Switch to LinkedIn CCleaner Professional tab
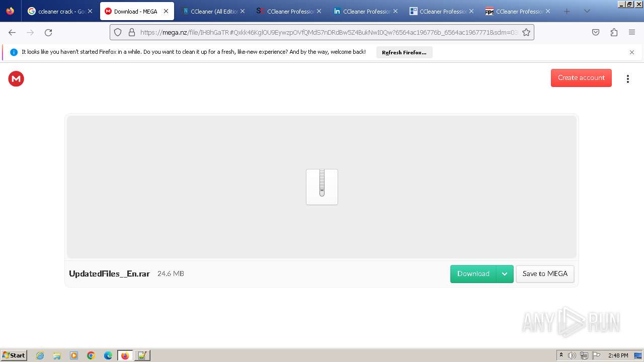 pos(365,11)
